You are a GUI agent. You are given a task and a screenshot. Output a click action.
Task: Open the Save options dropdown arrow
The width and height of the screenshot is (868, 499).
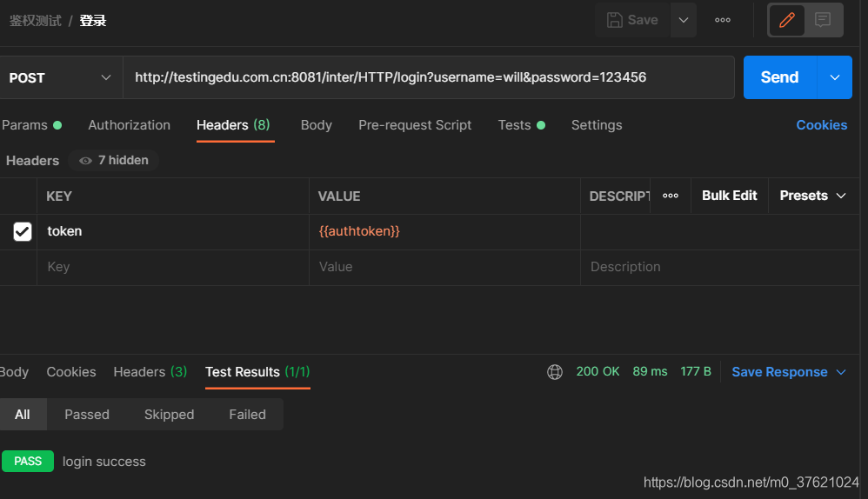coord(684,20)
